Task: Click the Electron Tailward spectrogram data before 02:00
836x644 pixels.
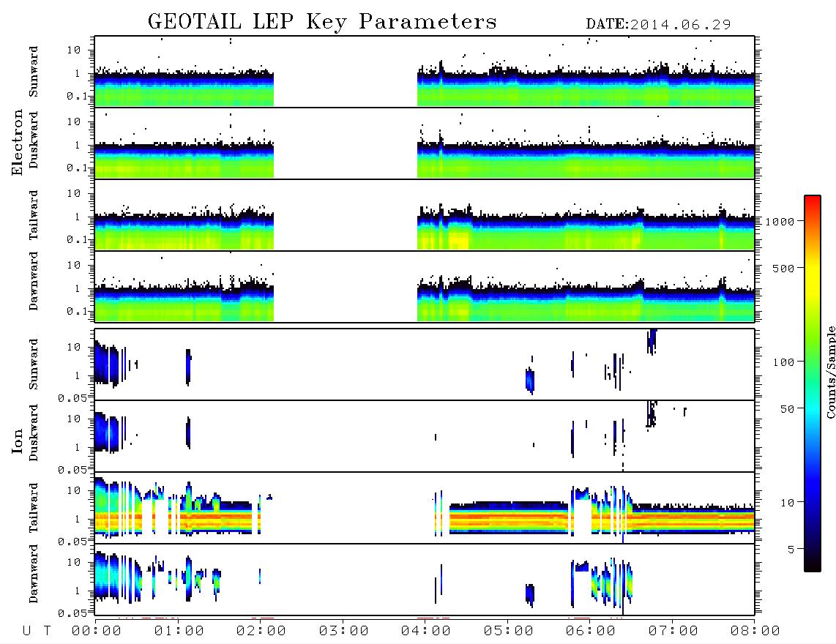Action: pyautogui.click(x=184, y=229)
